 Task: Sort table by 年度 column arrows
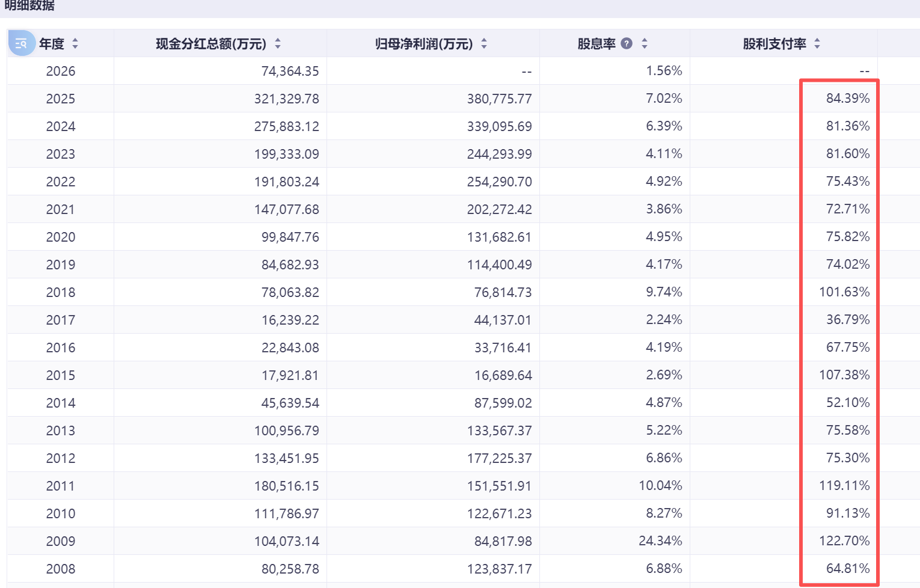75,43
